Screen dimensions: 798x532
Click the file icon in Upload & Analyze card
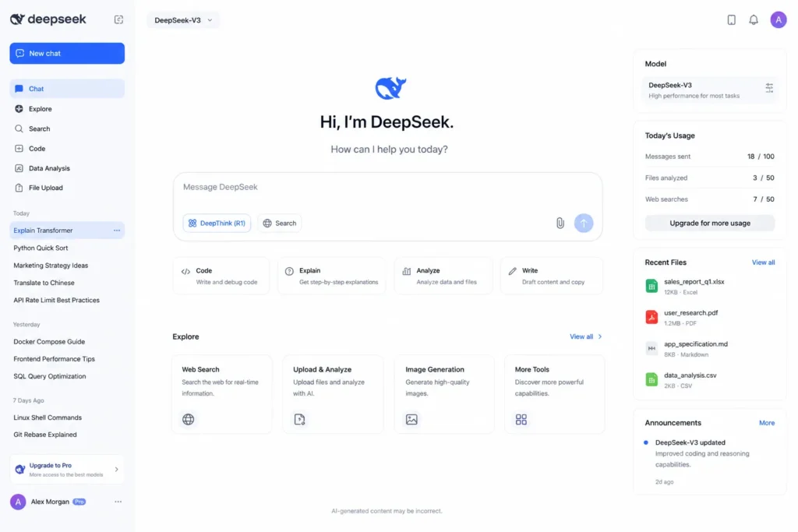tap(300, 419)
